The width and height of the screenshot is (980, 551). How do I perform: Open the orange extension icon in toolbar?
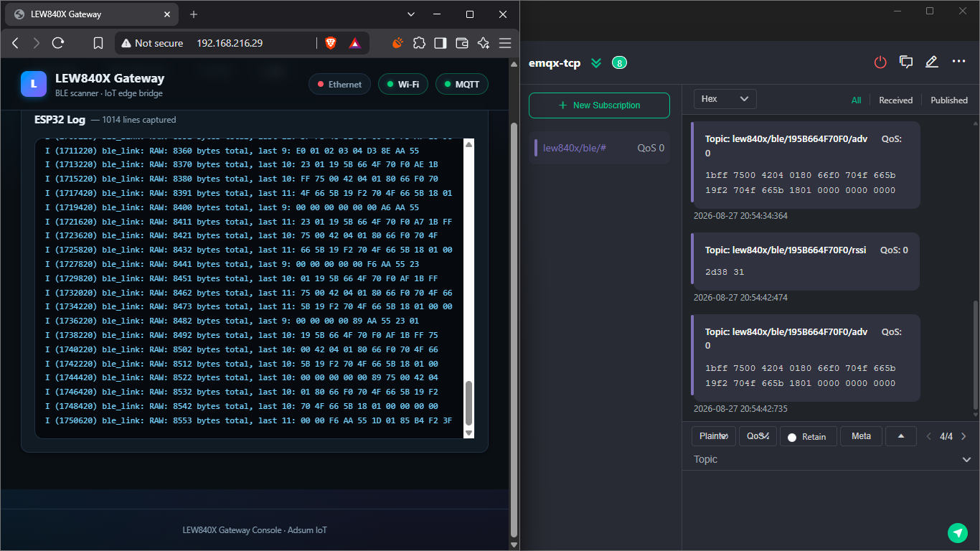(397, 43)
